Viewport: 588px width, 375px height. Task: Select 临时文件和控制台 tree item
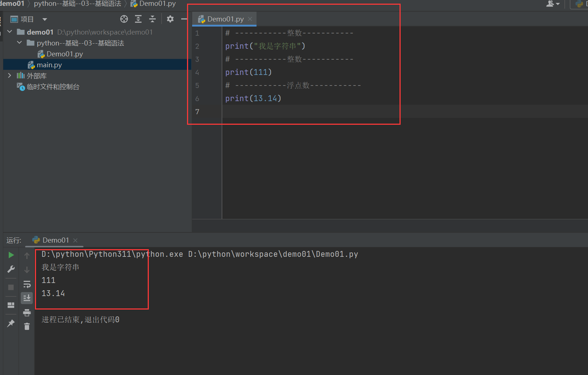(x=53, y=87)
